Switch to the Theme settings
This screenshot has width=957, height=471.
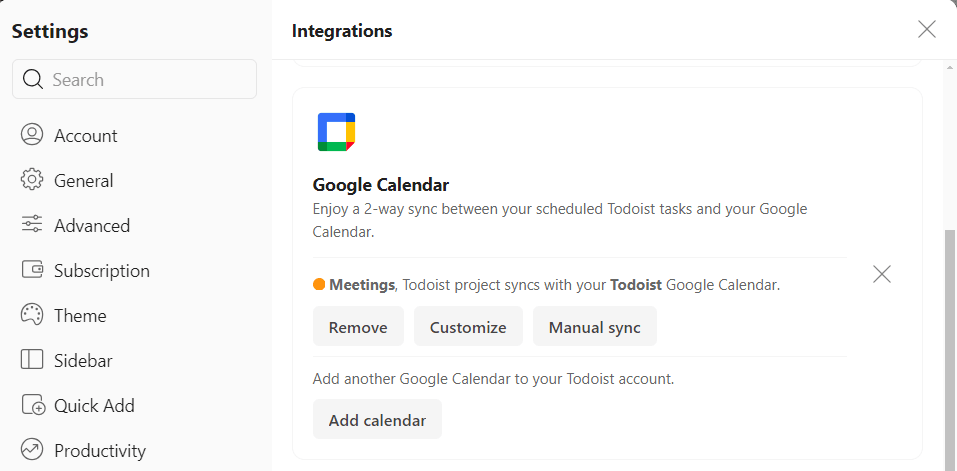pyautogui.click(x=80, y=316)
